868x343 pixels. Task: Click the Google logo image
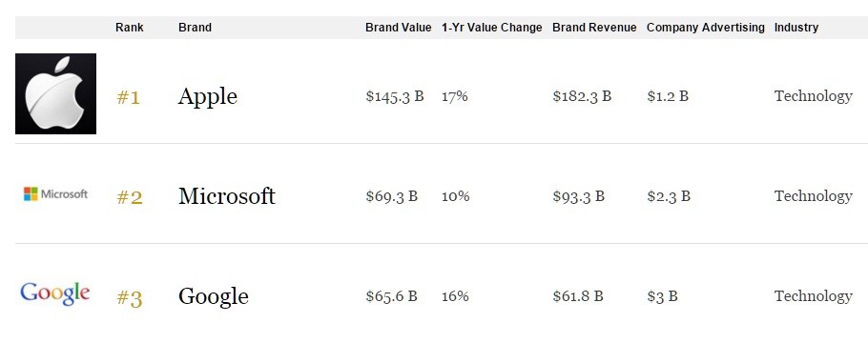[54, 293]
